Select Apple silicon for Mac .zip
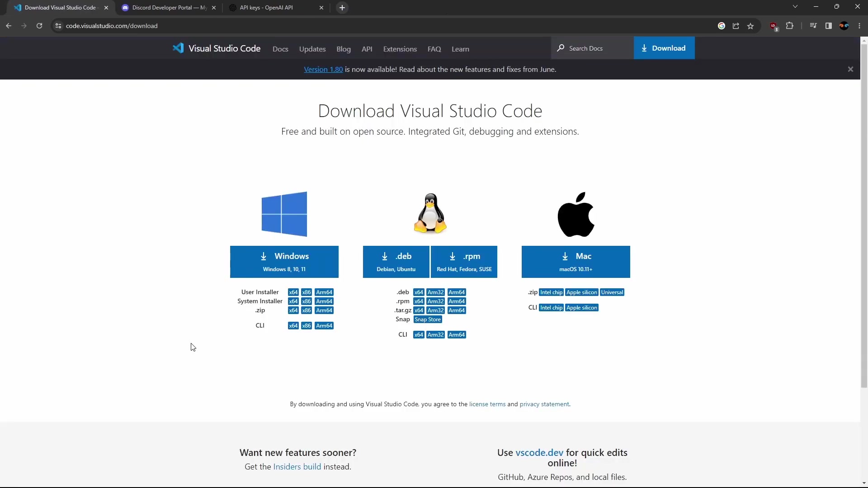 coord(582,292)
